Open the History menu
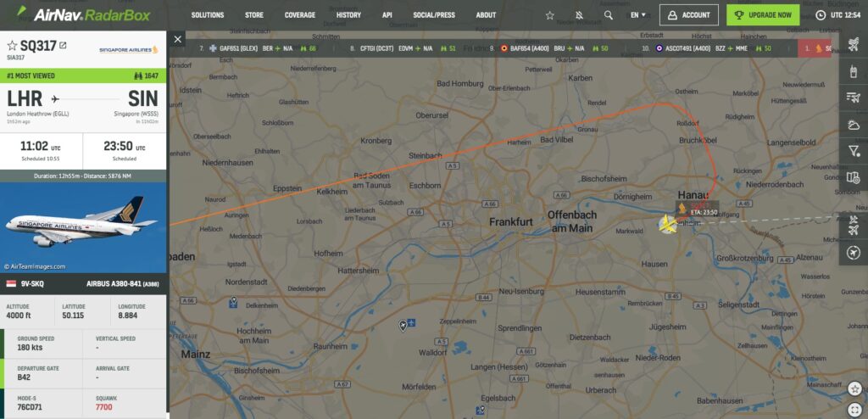This screenshot has height=419, width=868. tap(348, 15)
